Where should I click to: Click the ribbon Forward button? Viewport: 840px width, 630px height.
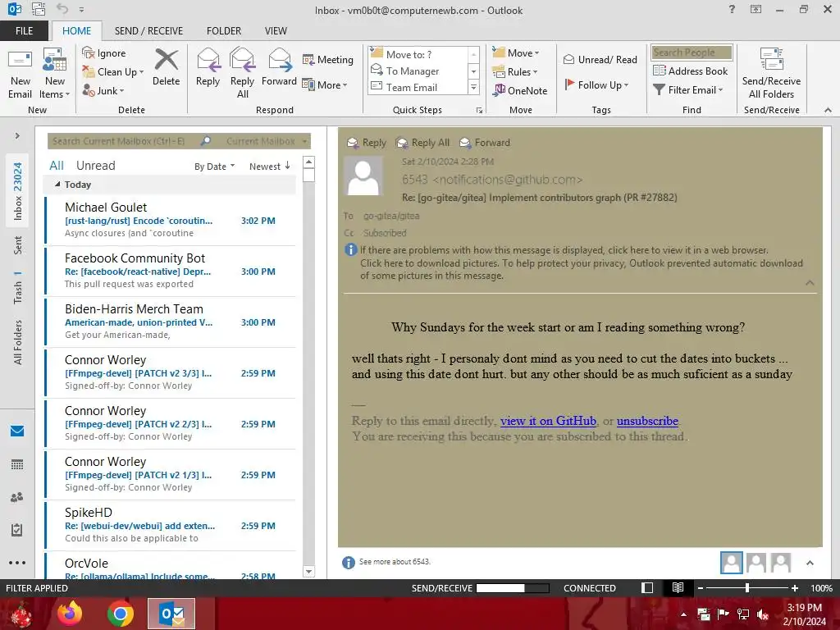[279, 67]
